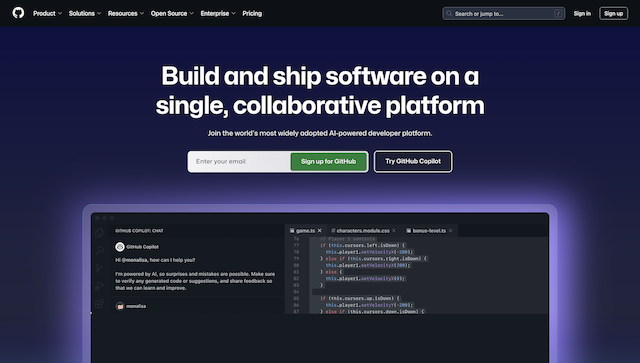This screenshot has width=640, height=363.
Task: Open the Product dropdown menu
Action: (47, 13)
